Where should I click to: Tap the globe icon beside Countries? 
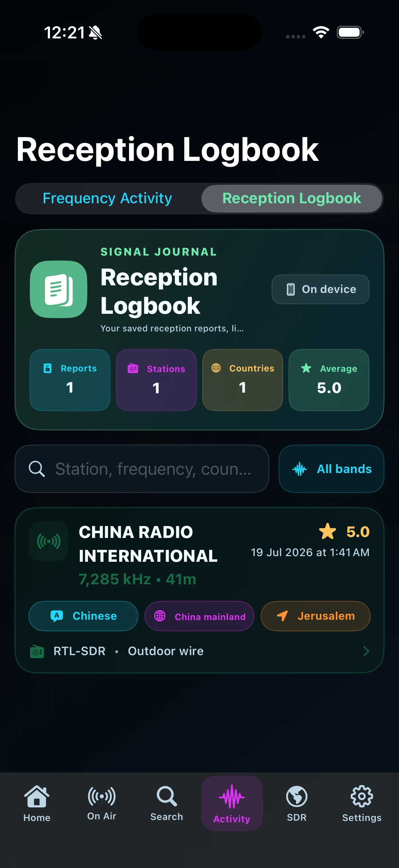[x=216, y=368]
